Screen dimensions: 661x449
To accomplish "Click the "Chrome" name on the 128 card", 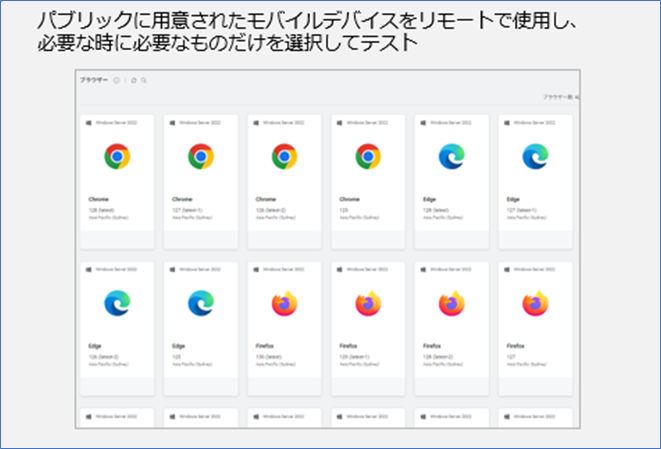I will pos(98,199).
